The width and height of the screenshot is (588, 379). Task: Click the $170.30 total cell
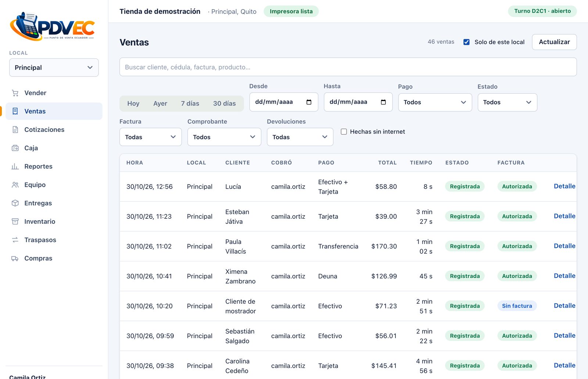pyautogui.click(x=384, y=246)
